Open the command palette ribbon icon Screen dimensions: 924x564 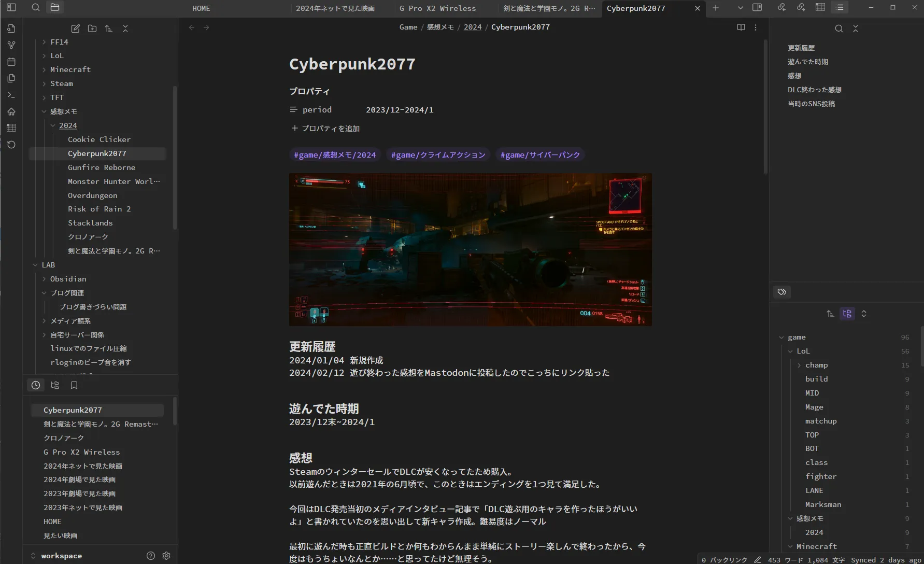tap(11, 95)
